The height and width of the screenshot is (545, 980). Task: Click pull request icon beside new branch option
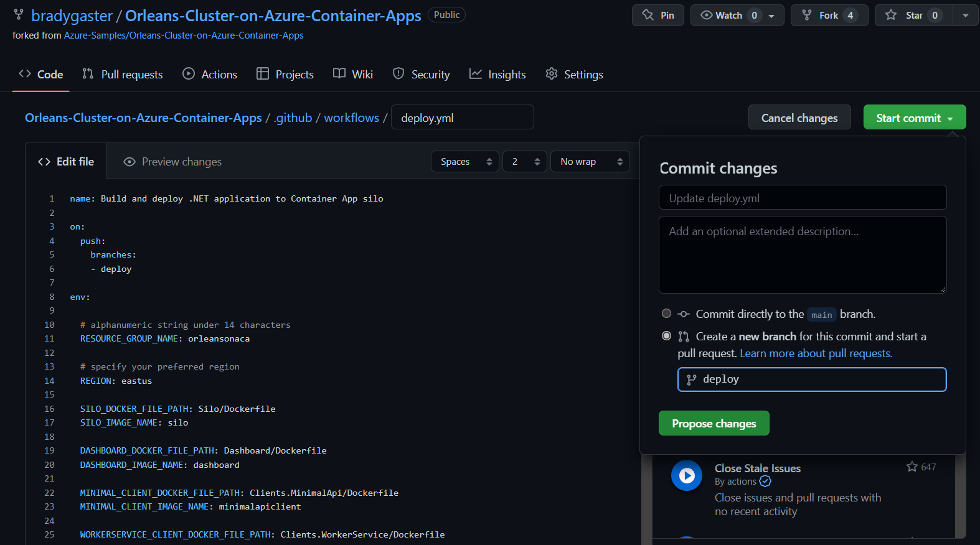coord(684,337)
